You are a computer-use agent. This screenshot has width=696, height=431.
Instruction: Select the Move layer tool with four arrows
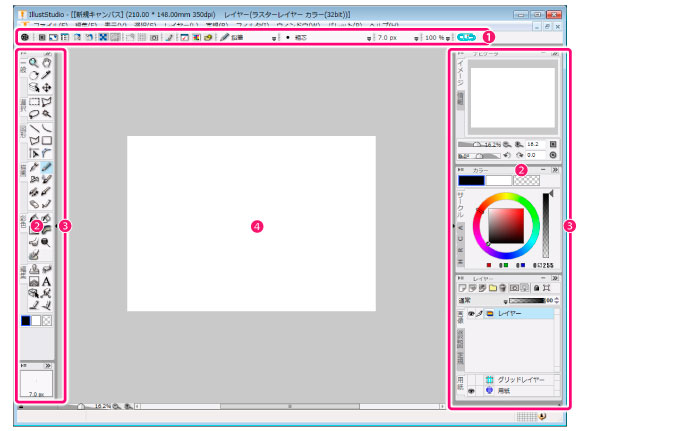pos(47,87)
